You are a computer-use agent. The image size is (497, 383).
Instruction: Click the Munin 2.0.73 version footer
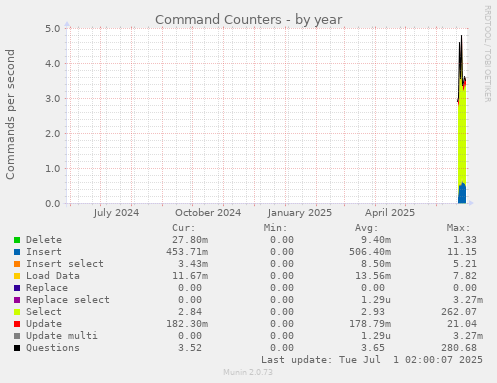pos(248,372)
